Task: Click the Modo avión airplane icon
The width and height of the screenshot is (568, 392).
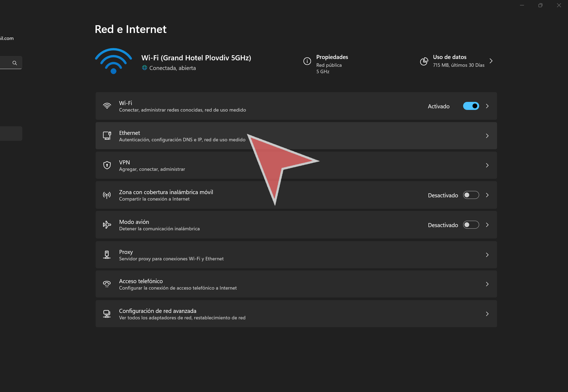Action: [107, 225]
